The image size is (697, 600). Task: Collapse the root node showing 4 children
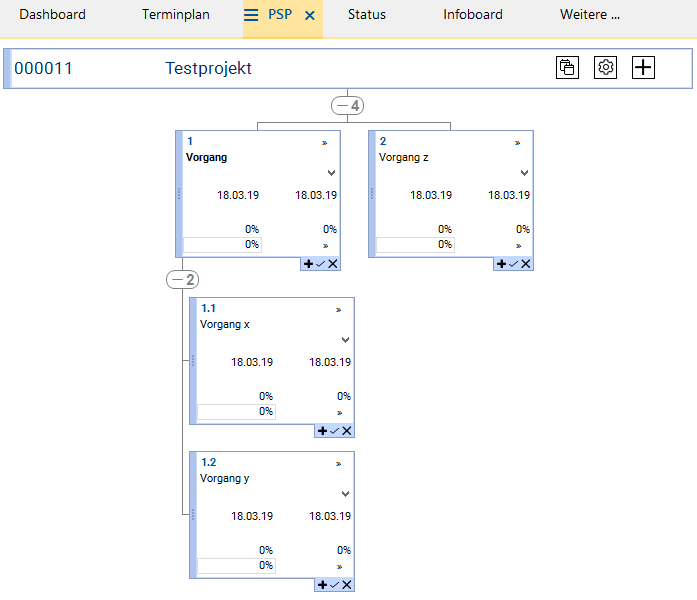click(348, 106)
